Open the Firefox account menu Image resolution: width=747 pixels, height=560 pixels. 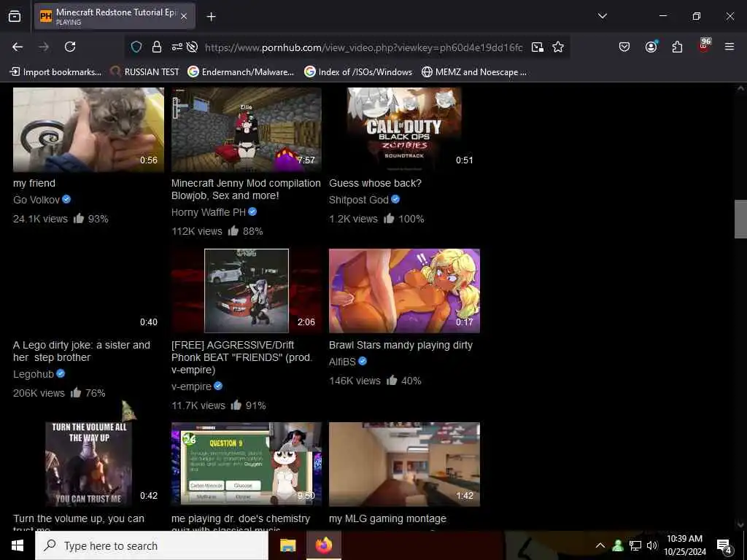click(x=651, y=47)
